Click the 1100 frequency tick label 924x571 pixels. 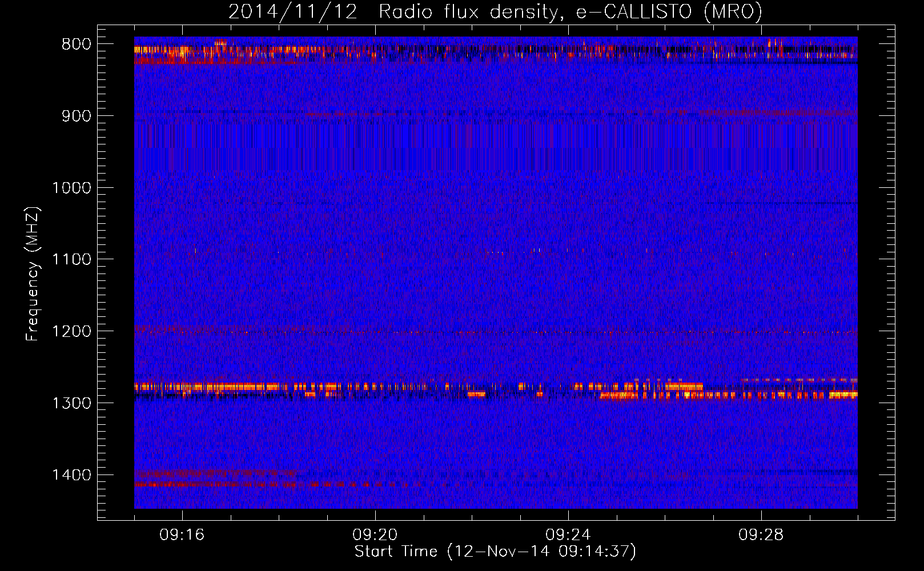71,260
